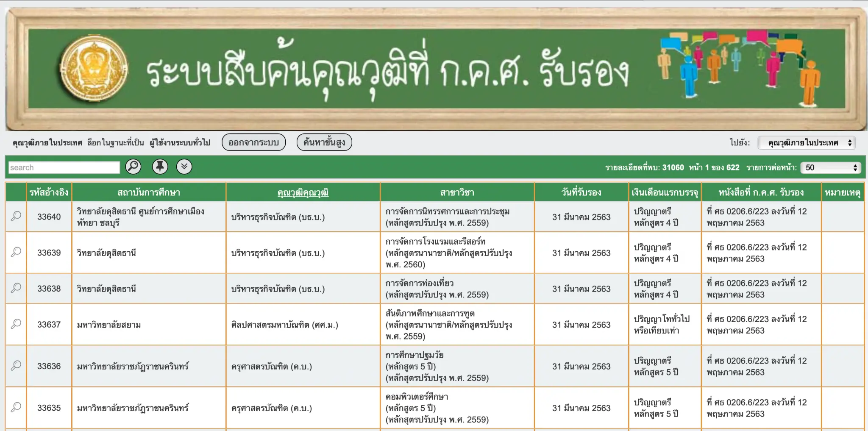Open the items-per-page dropdown showing 50
The image size is (868, 431).
(x=831, y=167)
